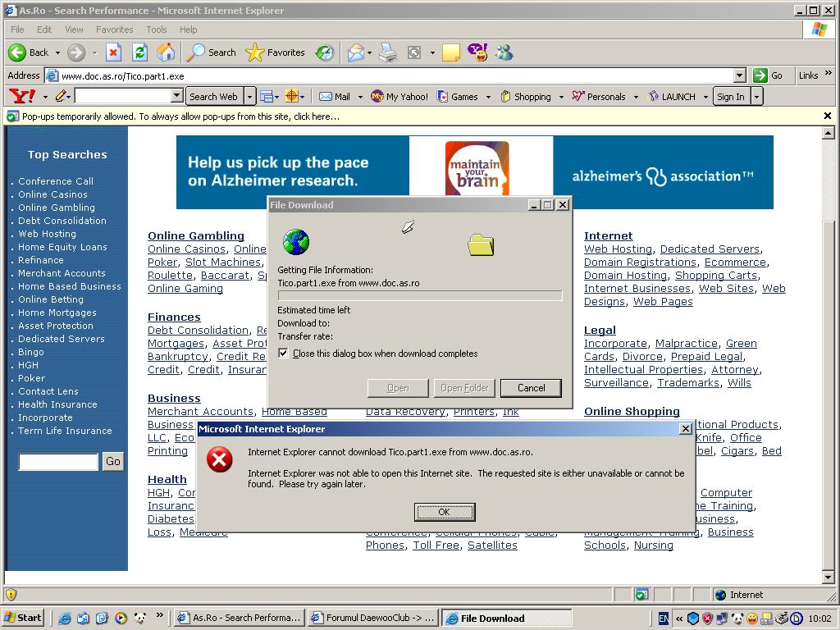Expand the Games dropdown arrow
Image resolution: width=840 pixels, height=630 pixels.
488,97
